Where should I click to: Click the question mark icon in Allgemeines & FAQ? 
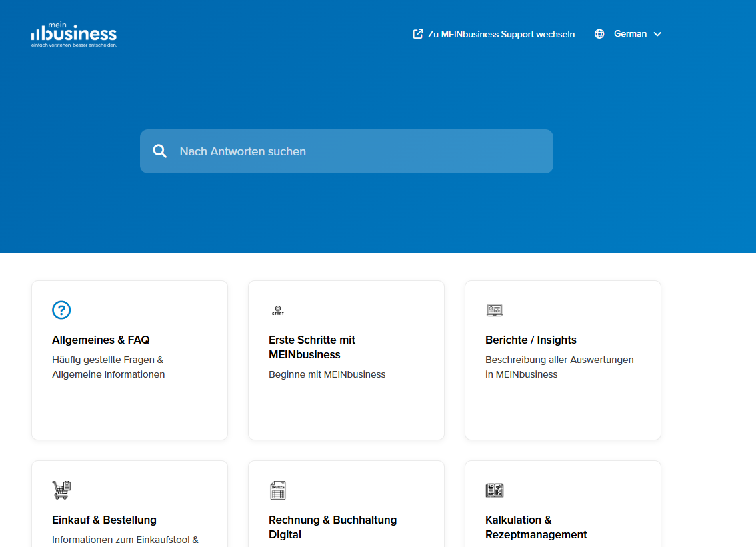coord(61,310)
